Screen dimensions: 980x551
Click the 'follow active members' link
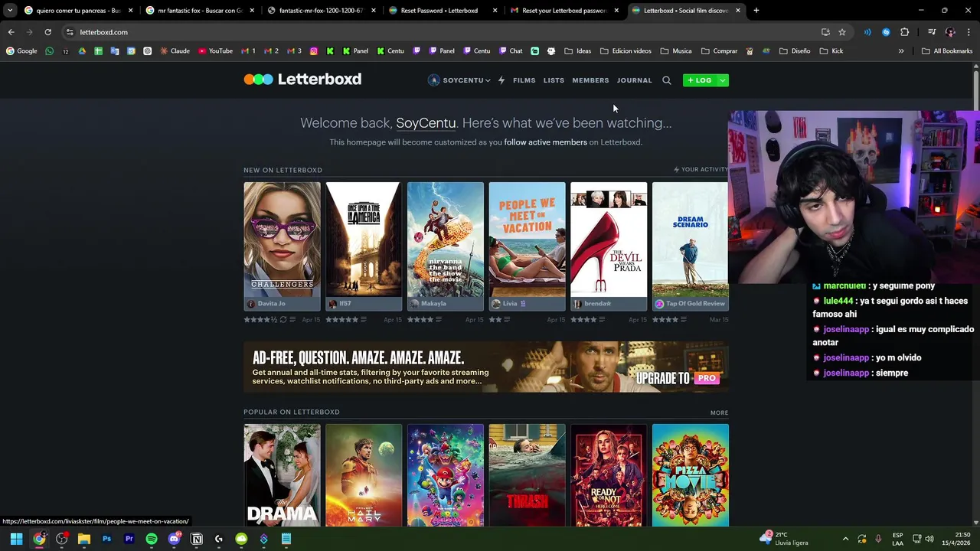[545, 142]
